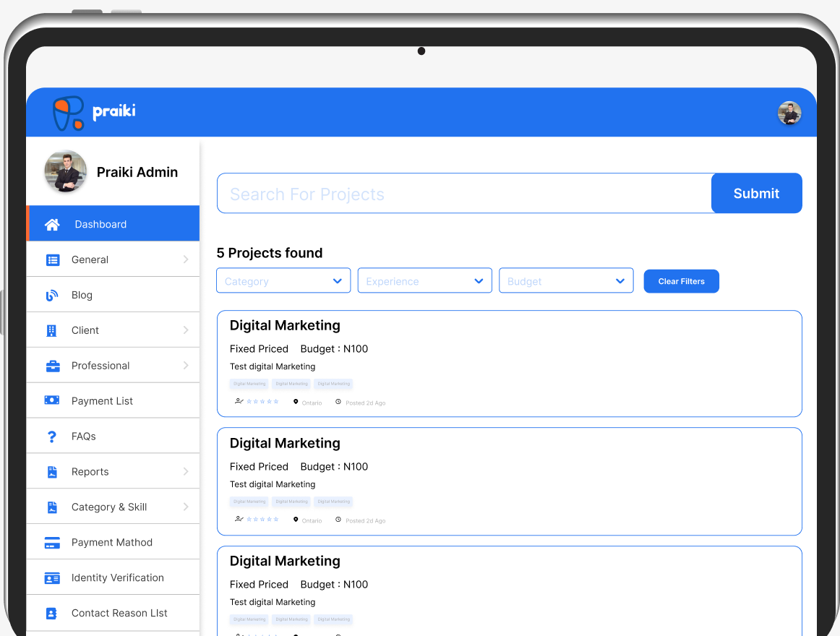The width and height of the screenshot is (840, 636).
Task: Click the Category & Skill file icon
Action: pyautogui.click(x=52, y=507)
